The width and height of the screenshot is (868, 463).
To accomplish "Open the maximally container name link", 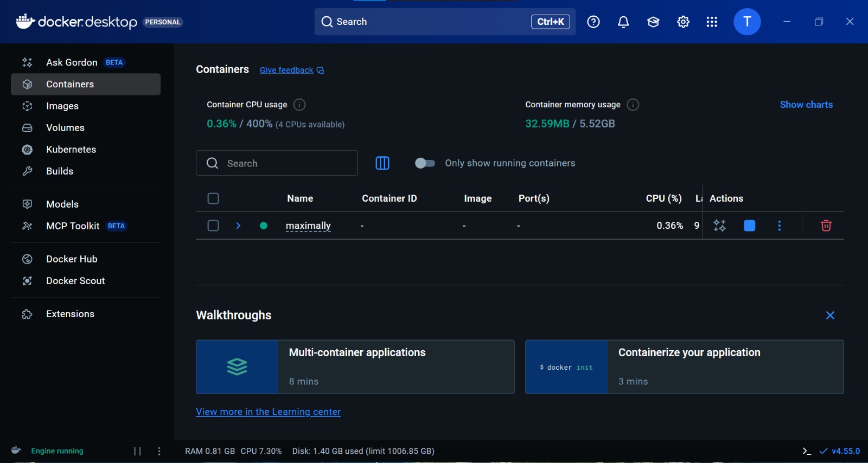I will pyautogui.click(x=308, y=226).
